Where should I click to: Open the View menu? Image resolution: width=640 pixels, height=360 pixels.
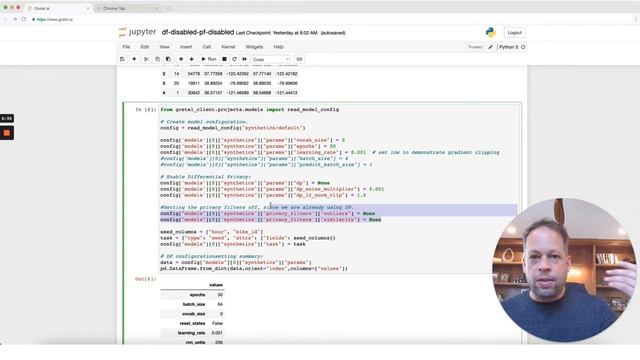tap(164, 47)
